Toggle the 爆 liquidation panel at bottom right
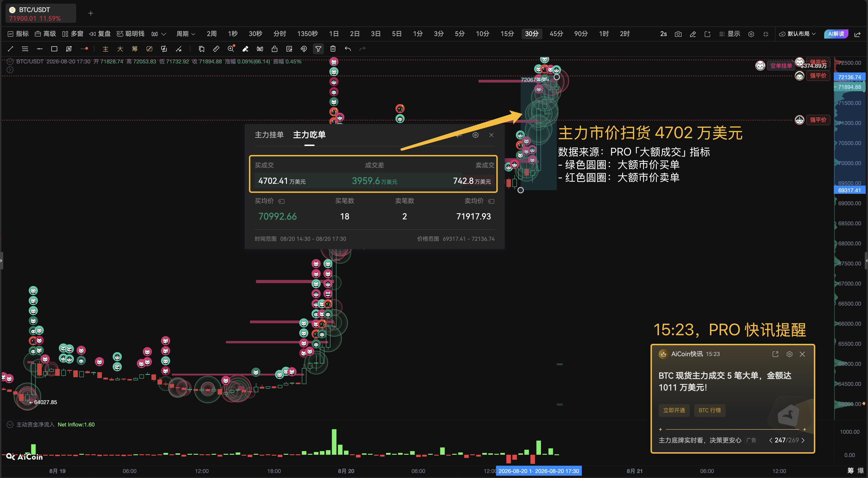 coord(860,471)
